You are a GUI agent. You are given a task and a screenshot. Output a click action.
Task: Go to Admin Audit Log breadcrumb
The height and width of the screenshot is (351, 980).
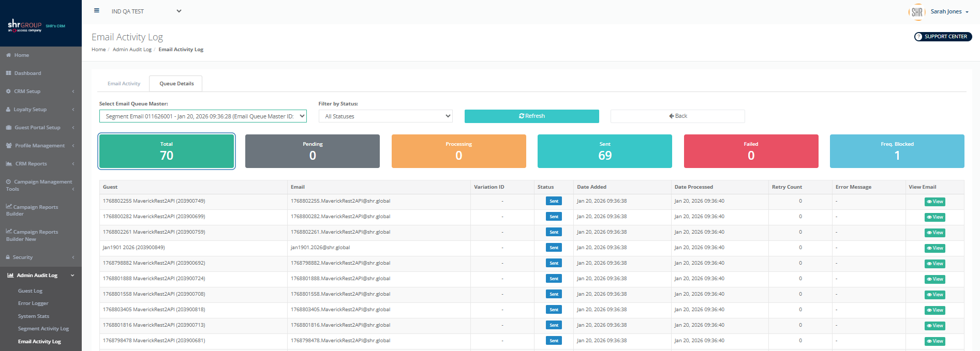tap(132, 50)
